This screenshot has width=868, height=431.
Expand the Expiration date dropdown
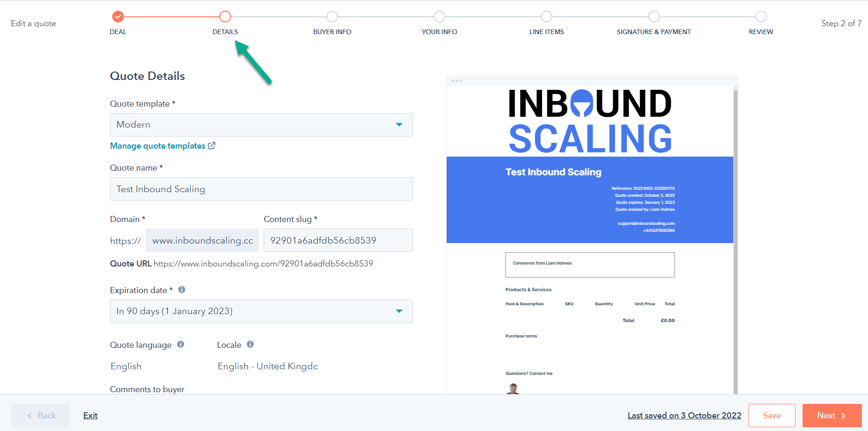click(x=261, y=311)
